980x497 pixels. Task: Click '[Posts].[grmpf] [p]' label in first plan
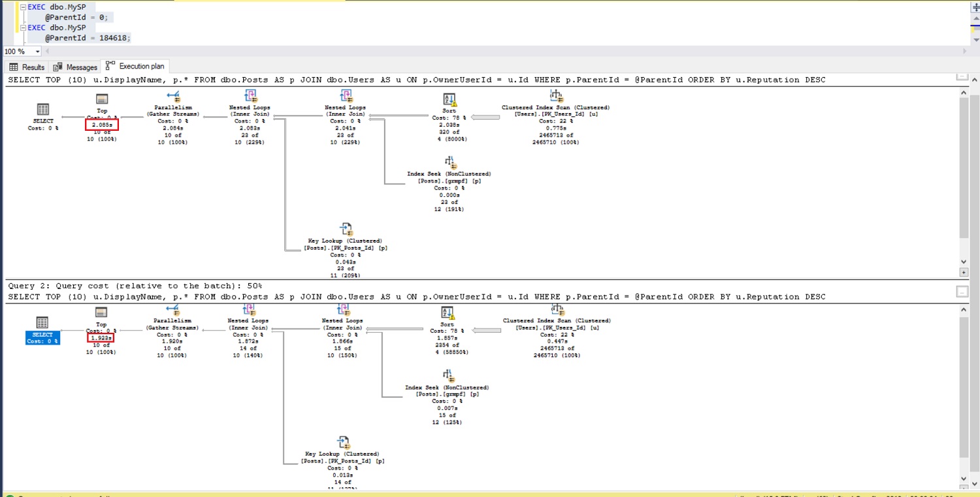pyautogui.click(x=449, y=181)
